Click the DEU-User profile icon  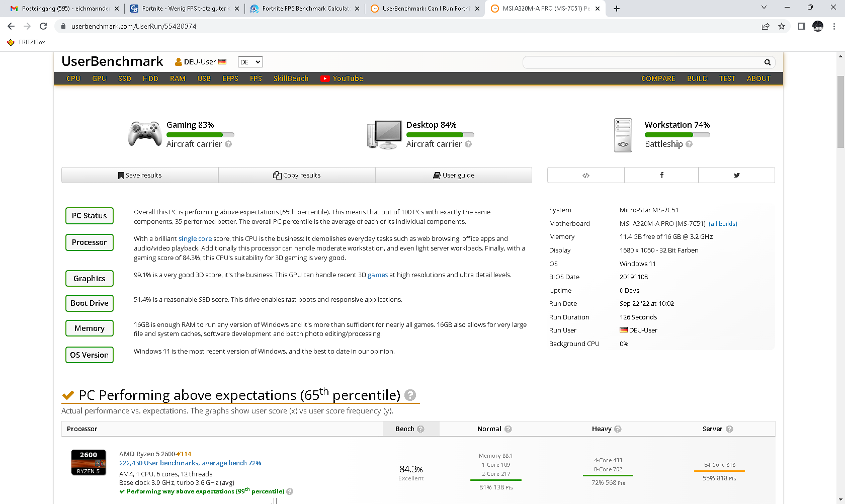tap(178, 62)
